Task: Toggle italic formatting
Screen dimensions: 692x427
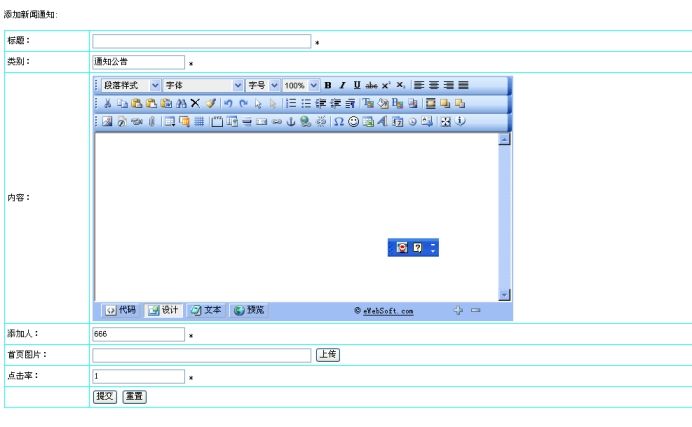Action: [342, 85]
